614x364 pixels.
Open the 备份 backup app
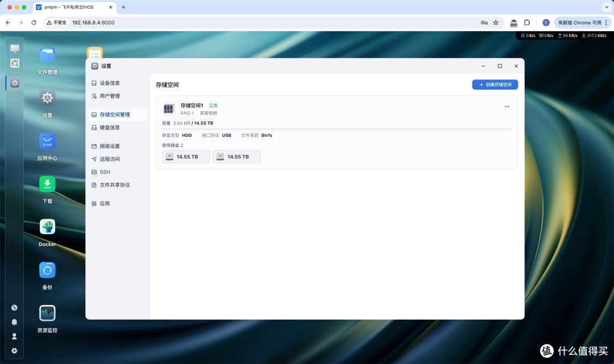click(x=47, y=270)
